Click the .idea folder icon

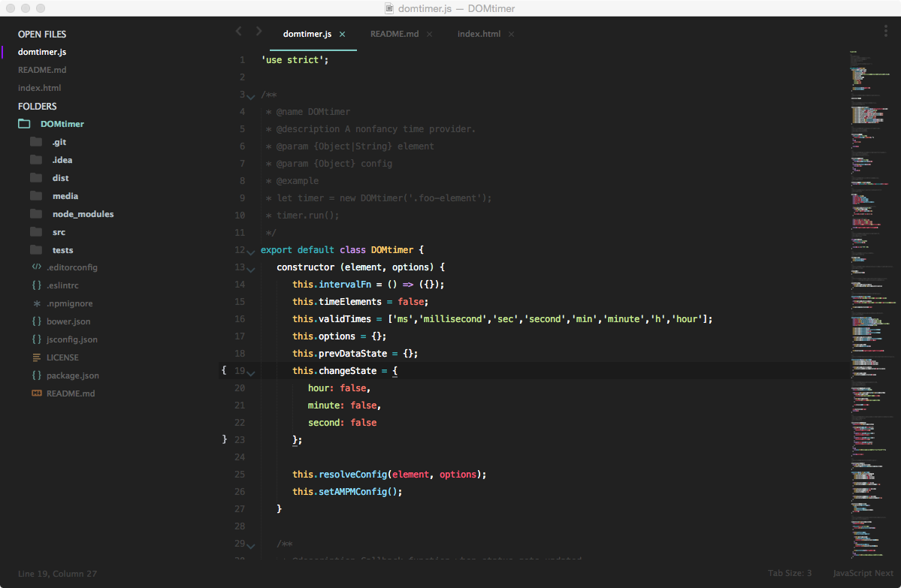(x=36, y=160)
